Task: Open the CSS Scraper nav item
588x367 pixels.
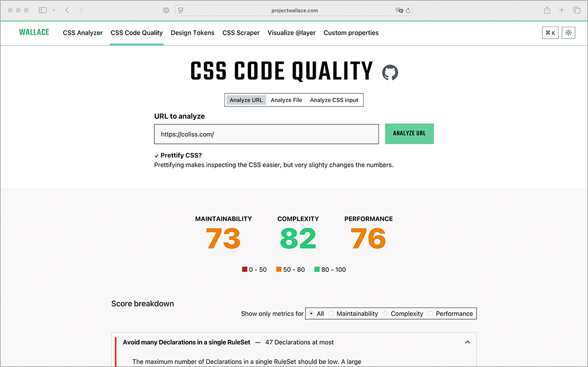Action: coord(241,33)
